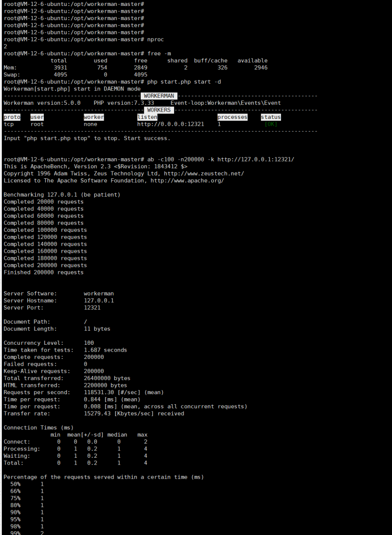Click the 'proto' column header
This screenshot has width=392, height=535.
pyautogui.click(x=12, y=117)
